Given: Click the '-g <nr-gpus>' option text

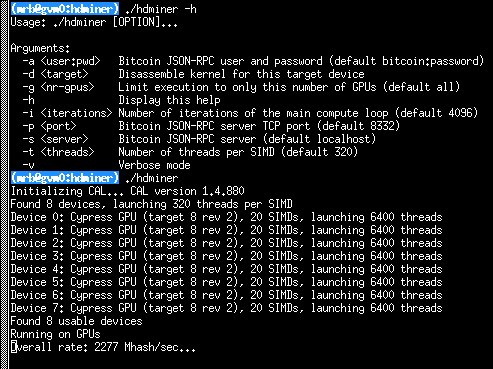Looking at the screenshot, I should coord(58,87).
